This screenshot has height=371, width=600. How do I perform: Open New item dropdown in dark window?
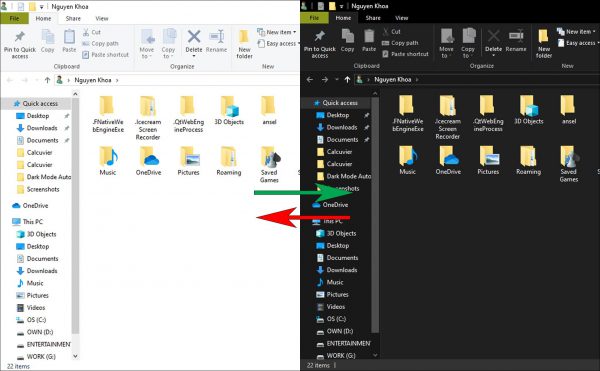point(576,31)
